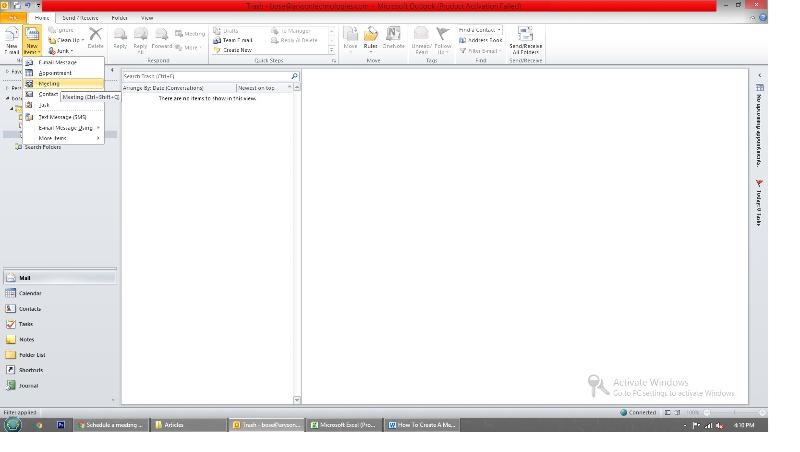Click in the Find a Contact box

coord(480,30)
